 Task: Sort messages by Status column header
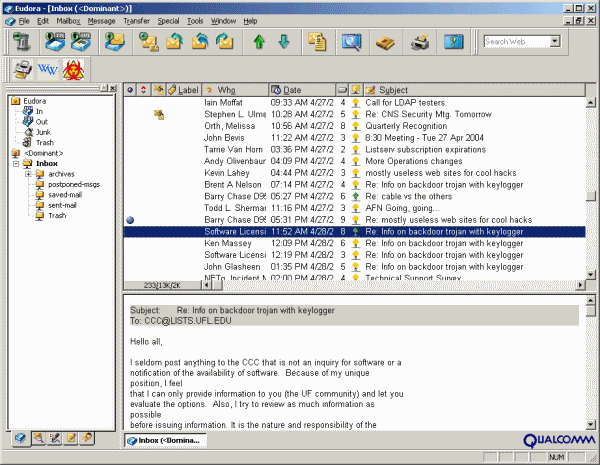point(130,90)
